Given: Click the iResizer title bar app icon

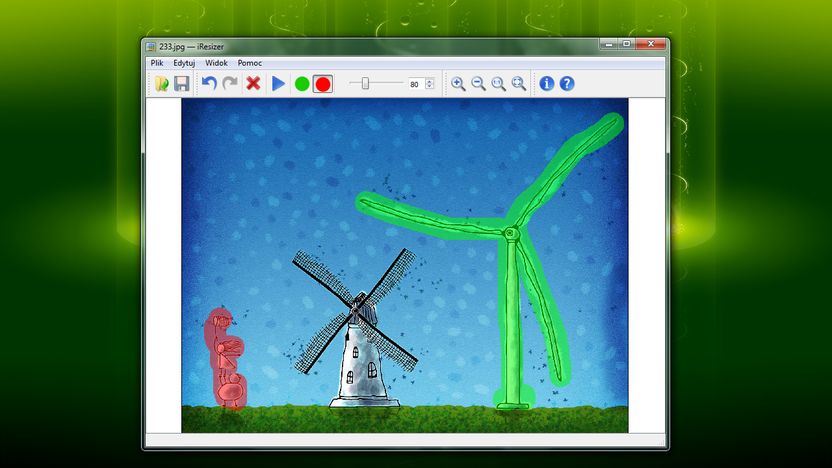Looking at the screenshot, I should coord(151,47).
